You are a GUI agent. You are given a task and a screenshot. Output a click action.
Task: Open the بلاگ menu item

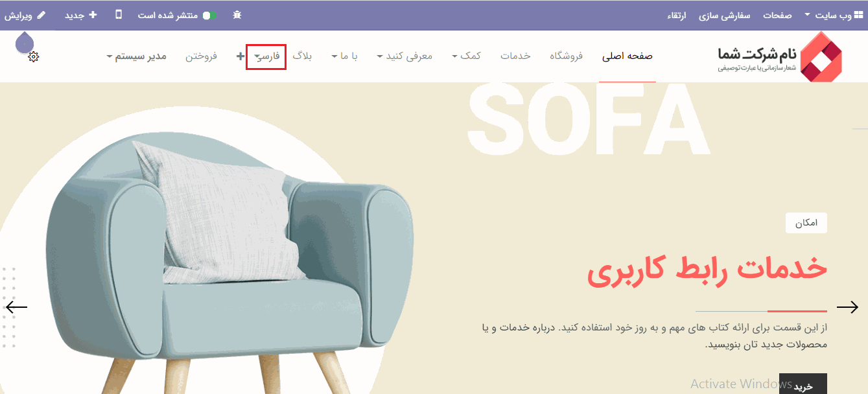(x=302, y=56)
